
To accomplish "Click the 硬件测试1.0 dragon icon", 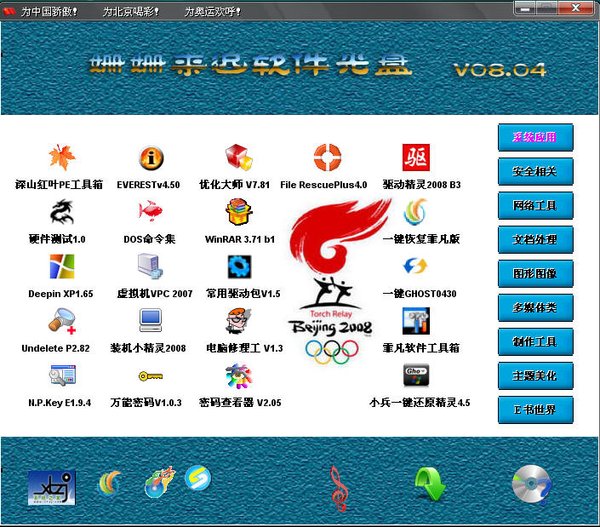I will coord(62,212).
